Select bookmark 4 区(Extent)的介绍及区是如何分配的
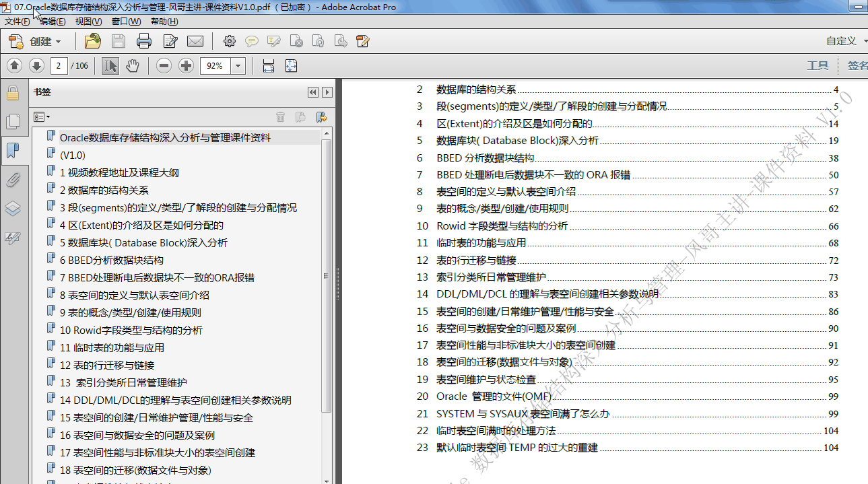The width and height of the screenshot is (868, 484). 141,225
